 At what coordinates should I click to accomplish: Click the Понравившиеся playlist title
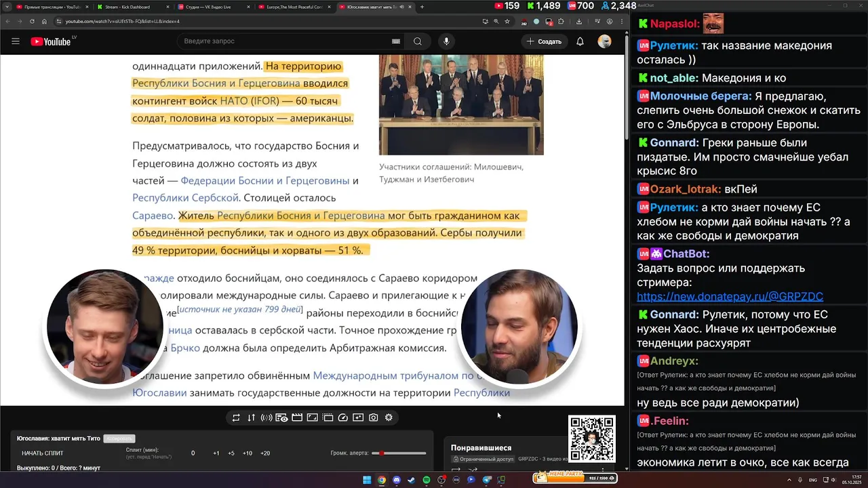coord(481,448)
